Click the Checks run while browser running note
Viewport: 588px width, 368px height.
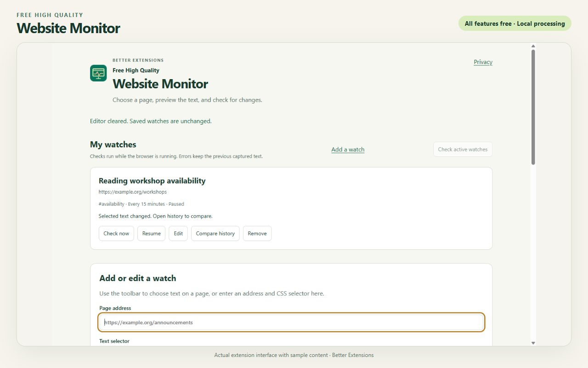176,156
